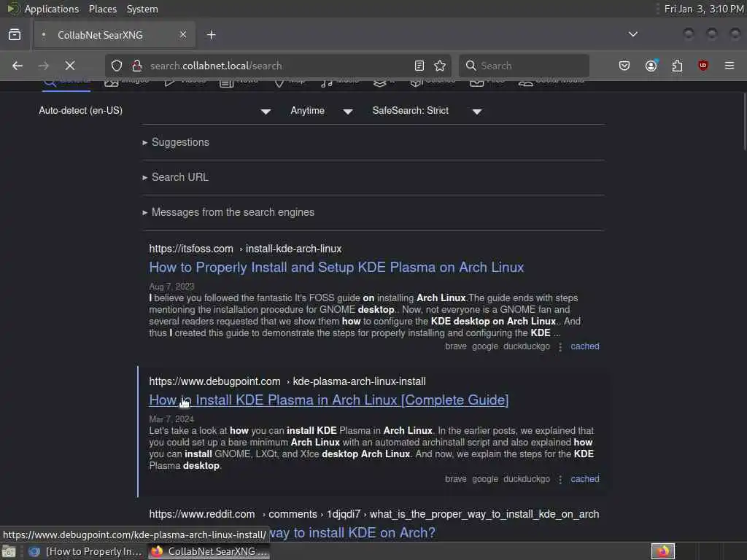Click the 'Aug 7, 2023' date text
This screenshot has width=747, height=560.
pyautogui.click(x=171, y=286)
